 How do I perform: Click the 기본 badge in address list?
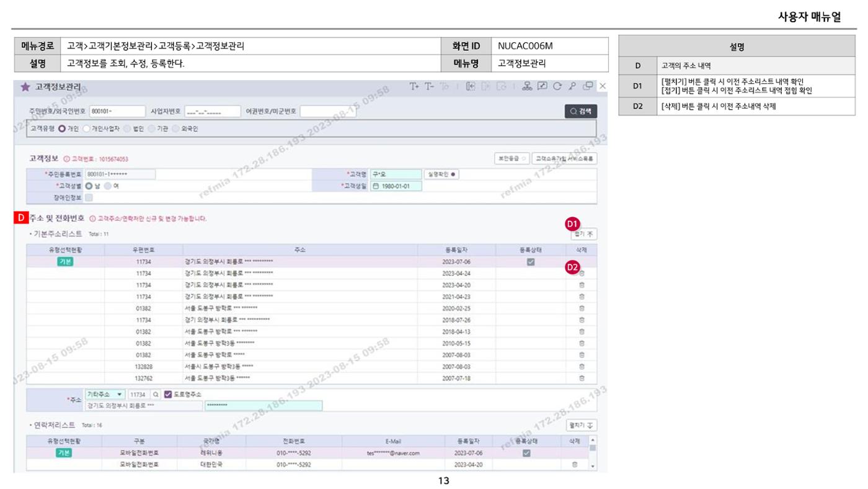coord(65,262)
